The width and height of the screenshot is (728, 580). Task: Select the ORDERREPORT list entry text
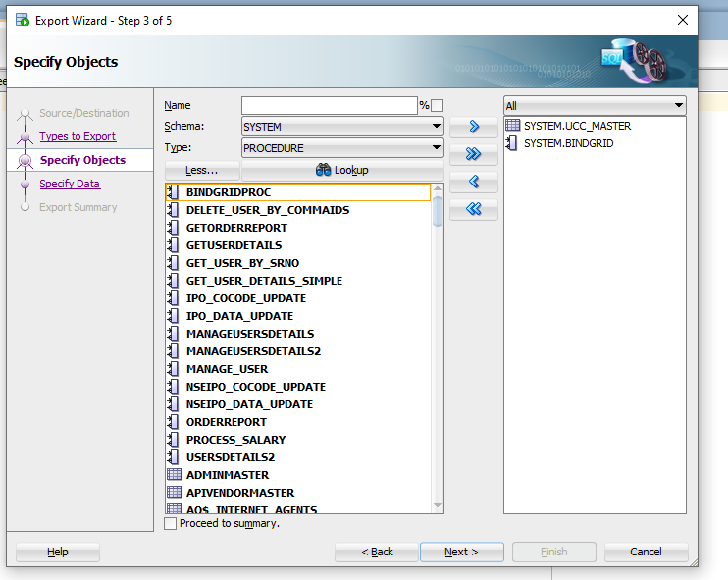(226, 422)
